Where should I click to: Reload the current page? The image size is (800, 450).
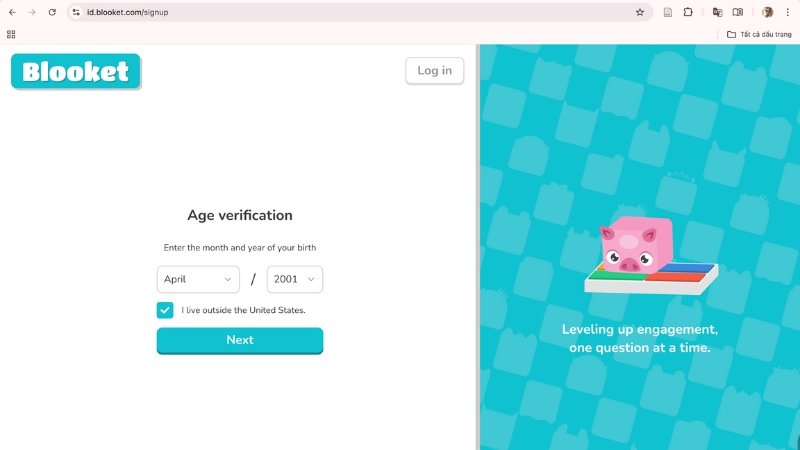(x=52, y=12)
